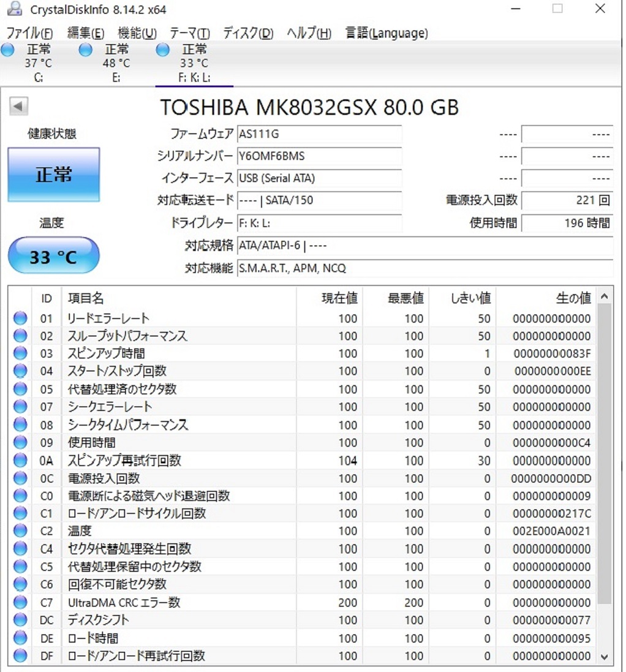Click the power on count value 221 回
Screen dimensions: 626x672
[567, 200]
